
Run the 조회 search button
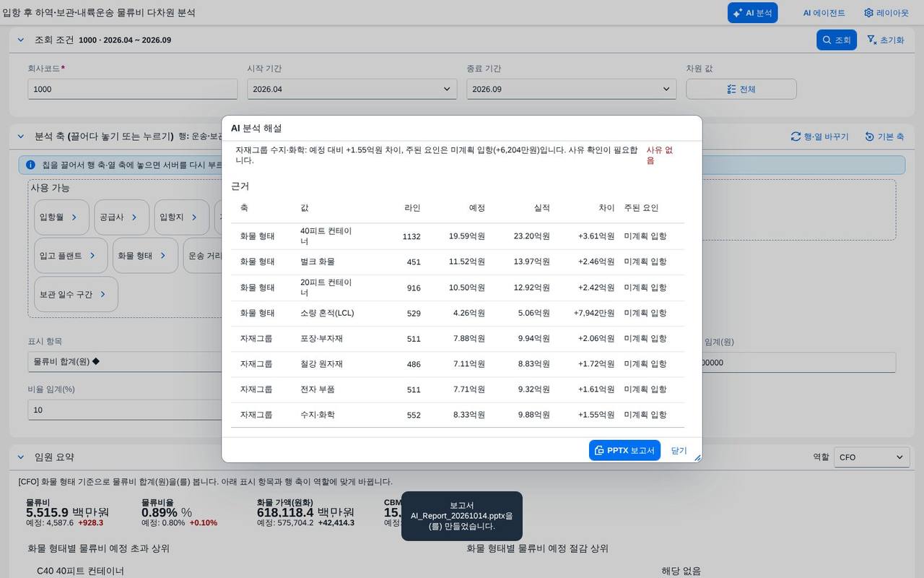[837, 40]
